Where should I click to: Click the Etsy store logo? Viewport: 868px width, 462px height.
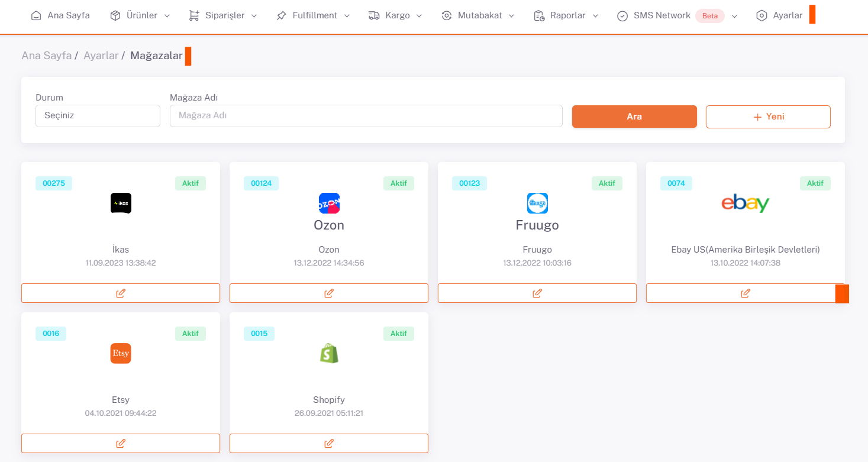click(x=121, y=354)
